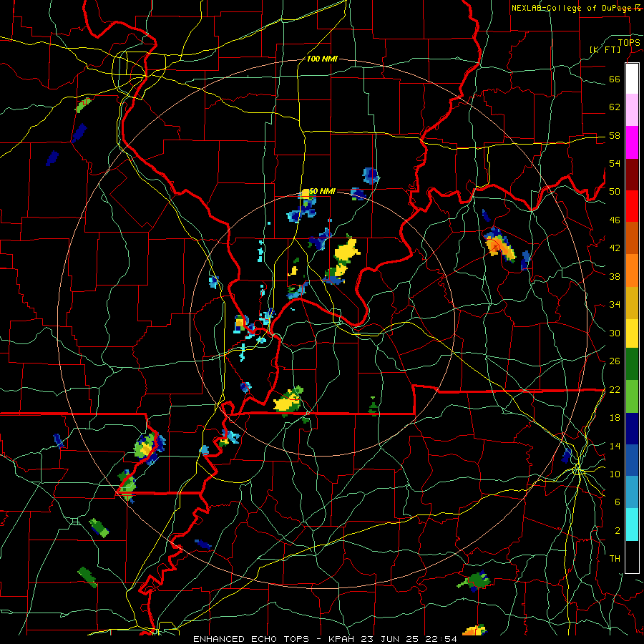
Task: Click the dark green legend swatch
Action: pos(632,364)
